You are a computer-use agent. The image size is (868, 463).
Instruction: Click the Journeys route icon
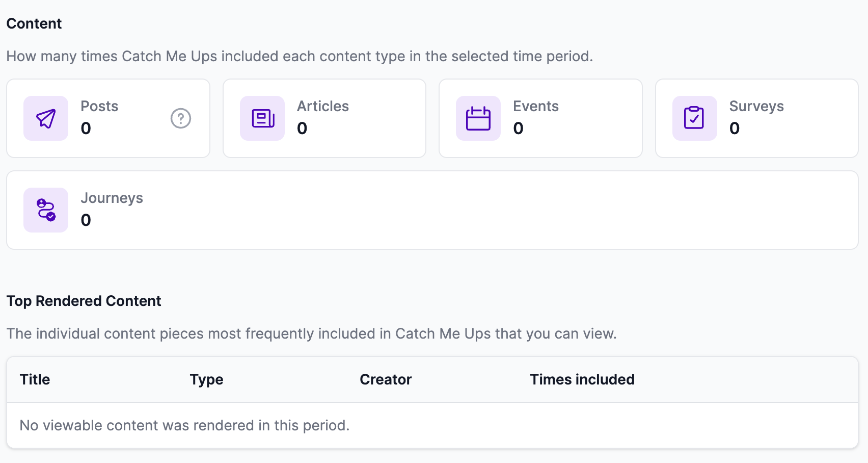pyautogui.click(x=46, y=210)
